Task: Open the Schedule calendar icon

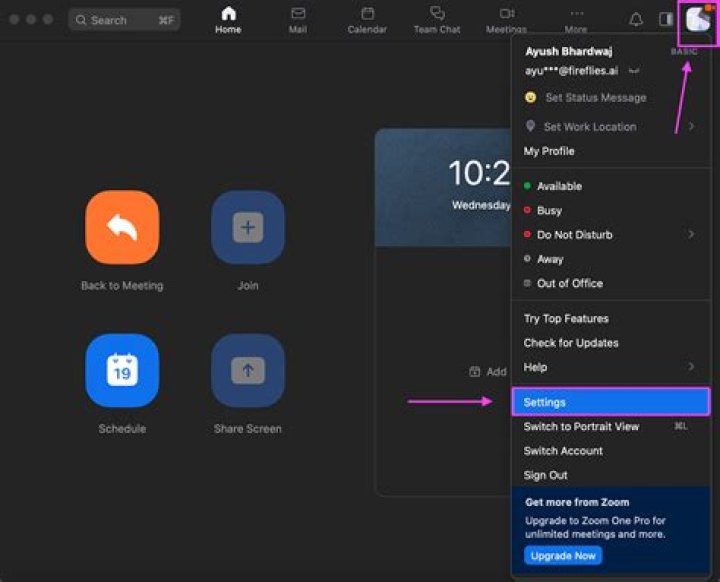Action: (122, 370)
